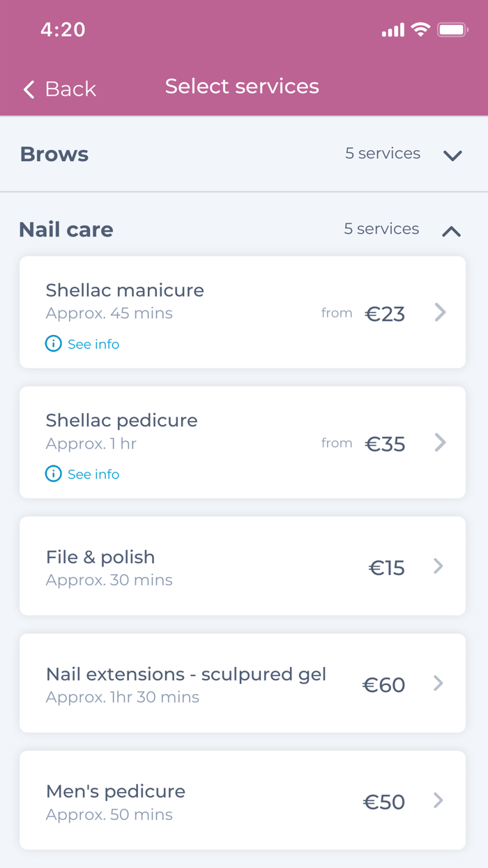Tap the cellular signal bars
This screenshot has height=868, width=488.
[392, 30]
